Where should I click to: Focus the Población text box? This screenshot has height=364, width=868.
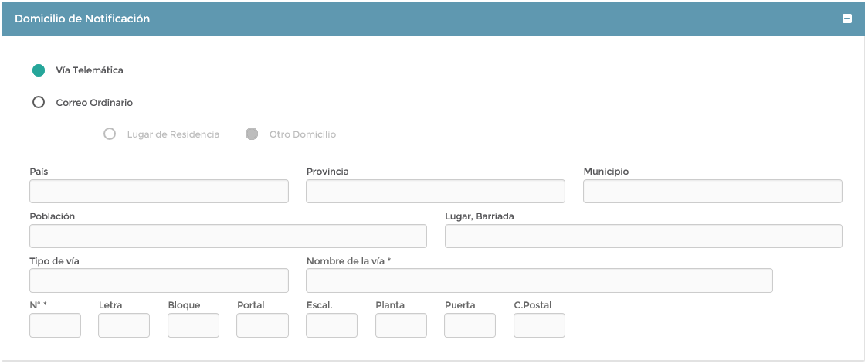click(228, 236)
